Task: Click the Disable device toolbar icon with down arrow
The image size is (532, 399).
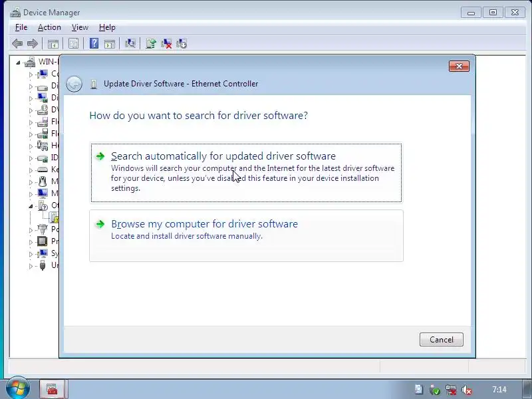Action: (182, 43)
